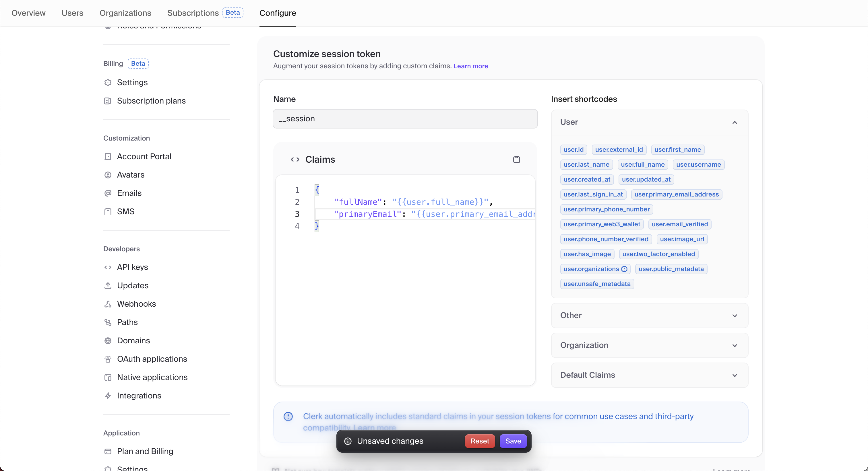This screenshot has height=471, width=868.
Task: Open Account Portal customization
Action: [x=144, y=156]
